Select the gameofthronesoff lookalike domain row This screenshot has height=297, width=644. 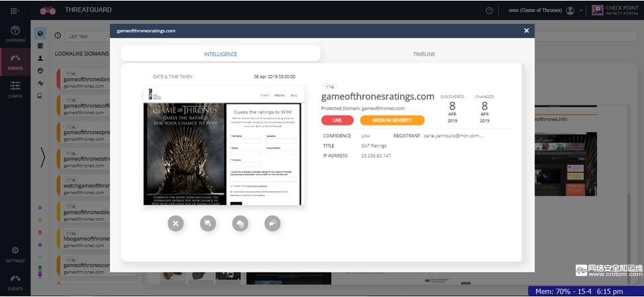coord(83,106)
